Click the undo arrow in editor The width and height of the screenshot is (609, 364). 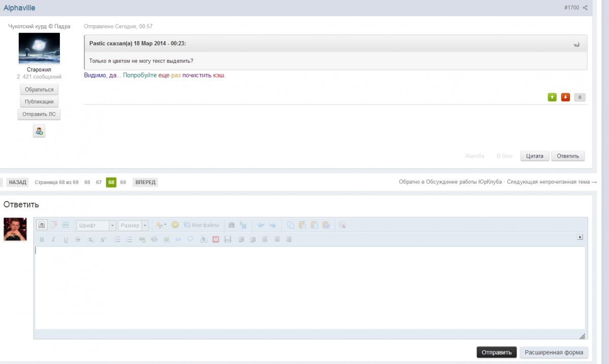(x=261, y=225)
